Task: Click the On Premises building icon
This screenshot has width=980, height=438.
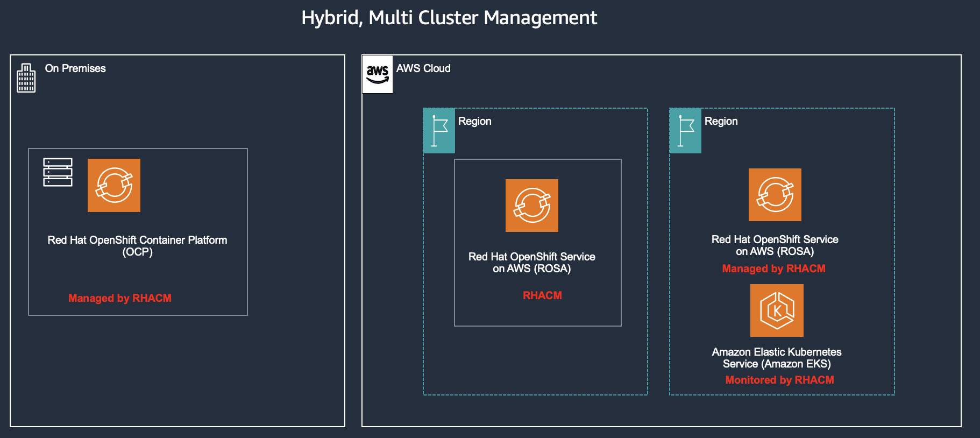Action: [x=26, y=78]
